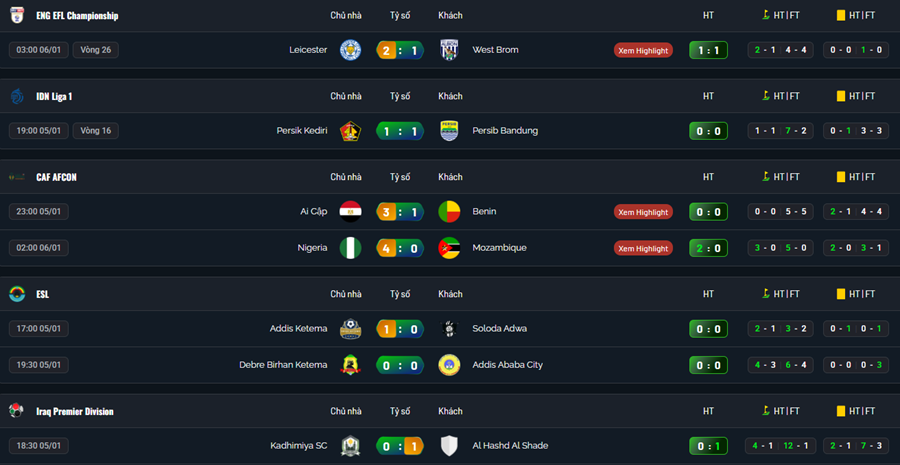Open the ENG EFL Championship league header
This screenshot has height=465, width=900.
[x=77, y=16]
